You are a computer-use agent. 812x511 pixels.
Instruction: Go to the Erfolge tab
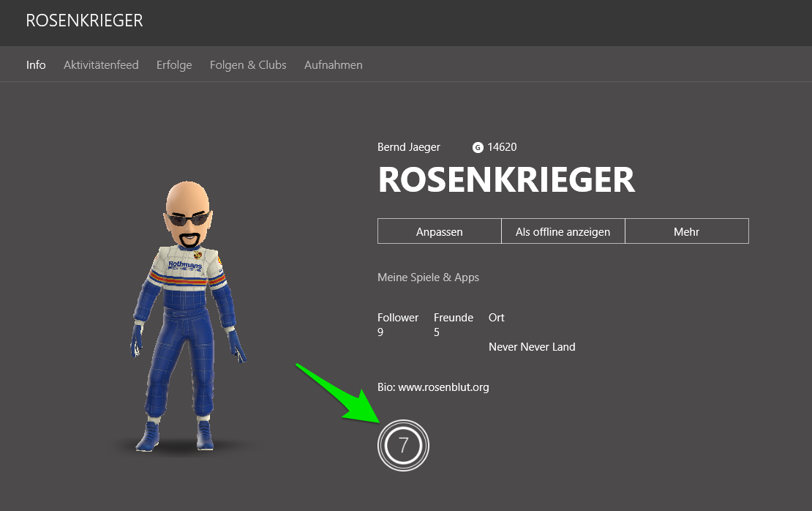[174, 65]
